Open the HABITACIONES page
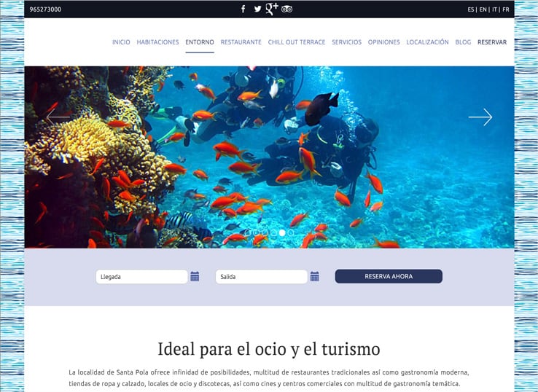This screenshot has height=392, width=538. (x=158, y=42)
